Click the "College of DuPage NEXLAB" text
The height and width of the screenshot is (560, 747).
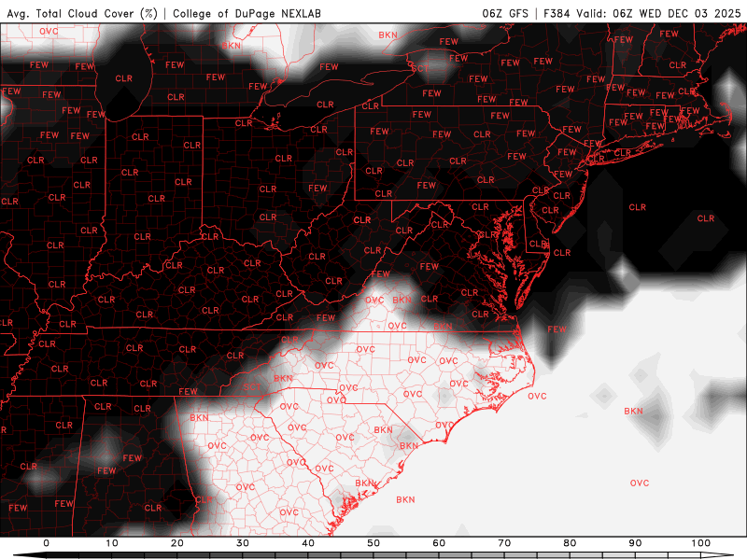pyautogui.click(x=247, y=13)
